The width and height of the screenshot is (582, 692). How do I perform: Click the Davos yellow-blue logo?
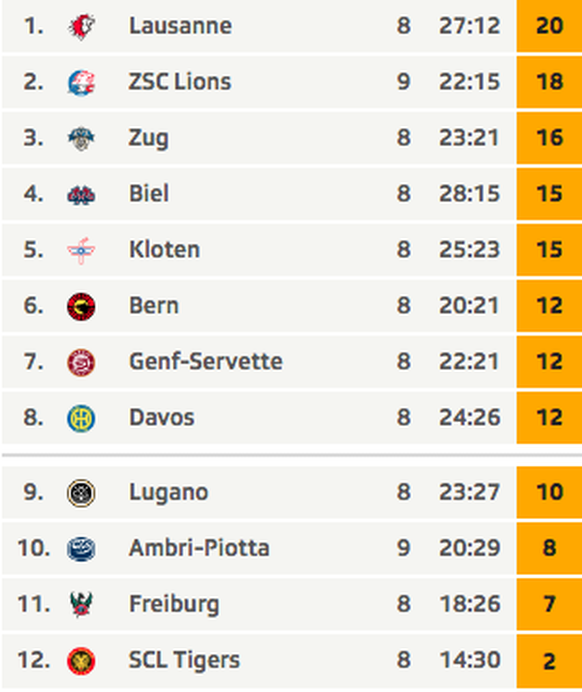point(81,418)
